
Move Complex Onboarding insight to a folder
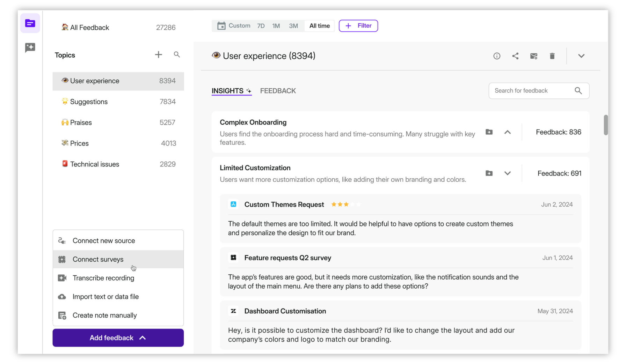pyautogui.click(x=489, y=132)
